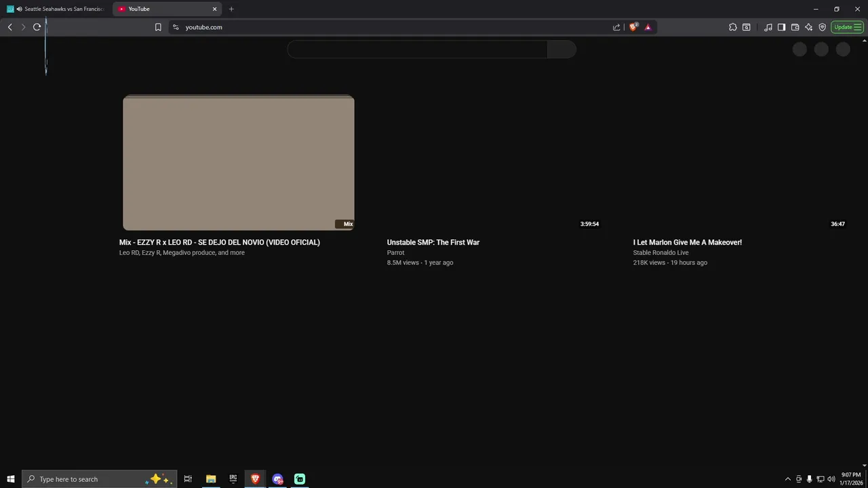This screenshot has width=868, height=488.
Task: Open the Stable Ronaldo Live channel link
Action: pyautogui.click(x=660, y=253)
